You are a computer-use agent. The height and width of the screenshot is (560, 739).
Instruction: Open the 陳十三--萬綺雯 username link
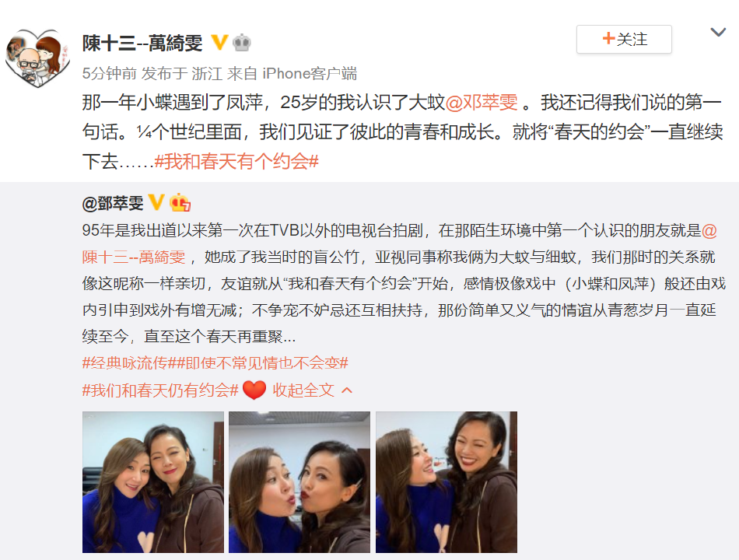click(x=142, y=43)
